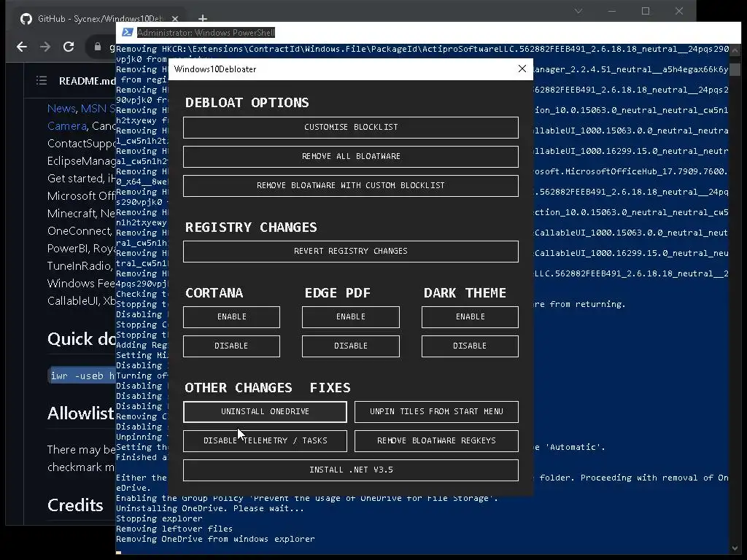
Task: Click the README.md file label
Action: 88,81
